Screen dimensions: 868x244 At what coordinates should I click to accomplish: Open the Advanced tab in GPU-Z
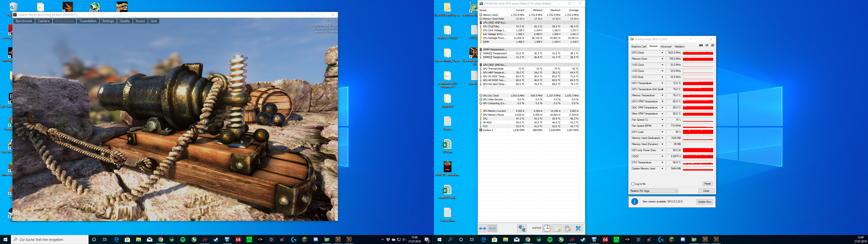tap(666, 47)
